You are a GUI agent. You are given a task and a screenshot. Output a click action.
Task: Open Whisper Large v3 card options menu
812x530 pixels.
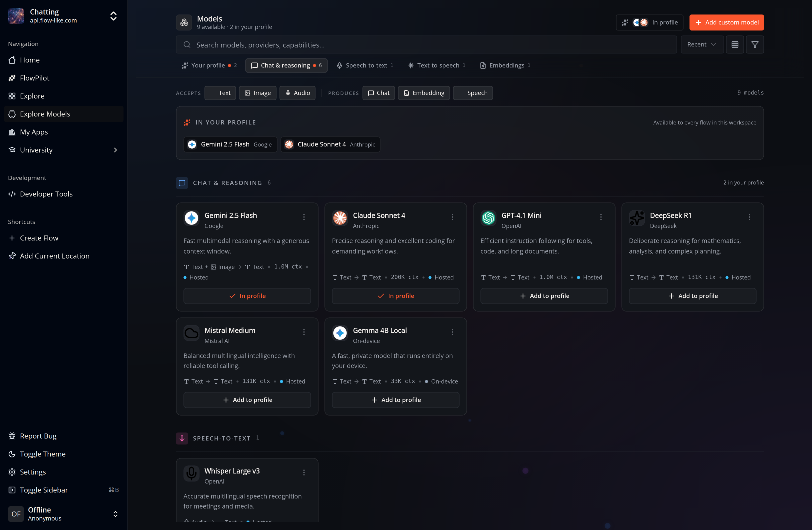(304, 472)
